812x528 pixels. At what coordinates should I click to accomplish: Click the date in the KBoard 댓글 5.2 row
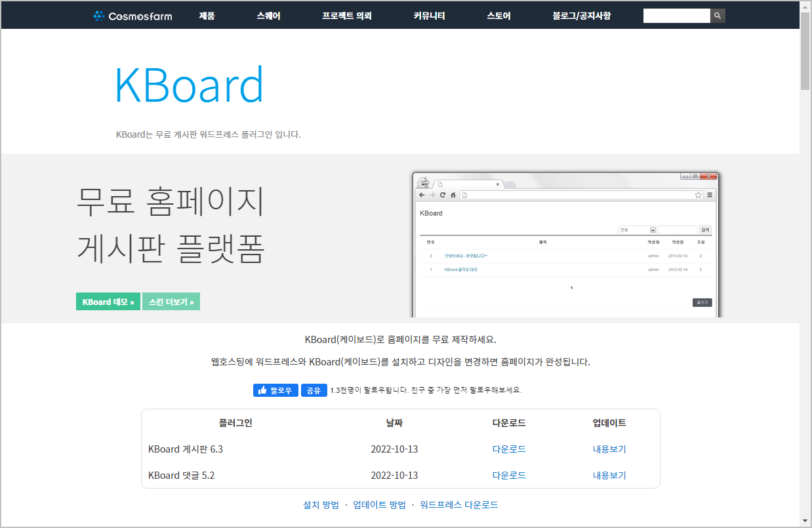pos(394,476)
